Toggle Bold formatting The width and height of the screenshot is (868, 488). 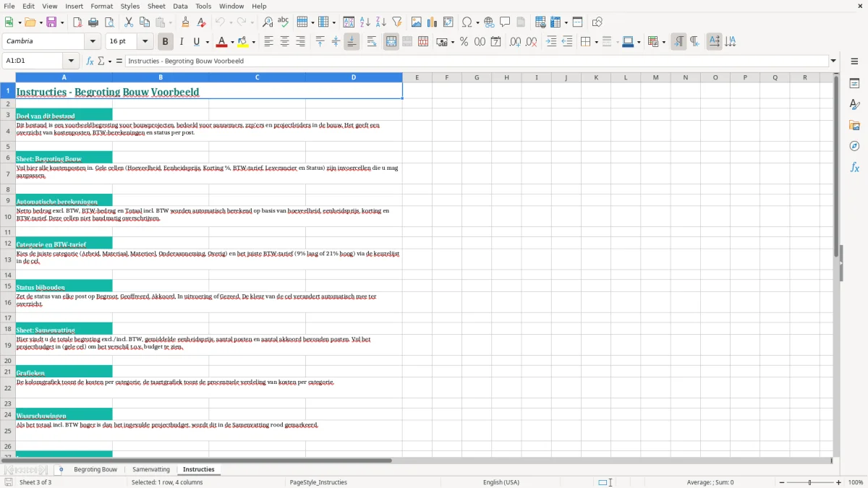click(166, 42)
